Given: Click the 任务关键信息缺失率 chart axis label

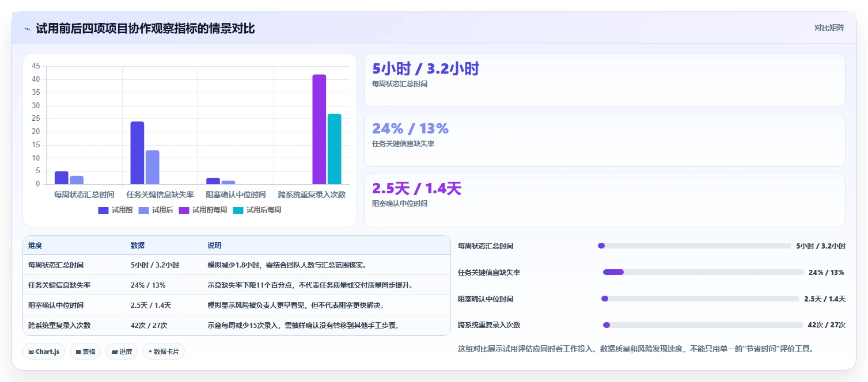Looking at the screenshot, I should 160,195.
